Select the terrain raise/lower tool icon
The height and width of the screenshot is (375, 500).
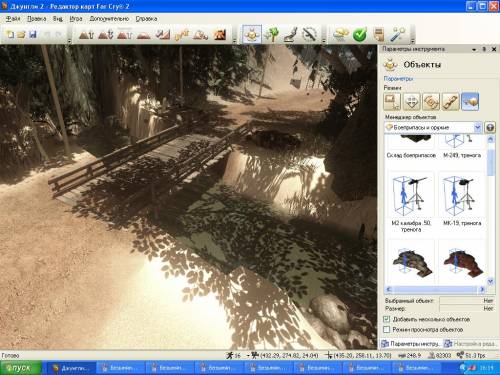tap(86, 34)
